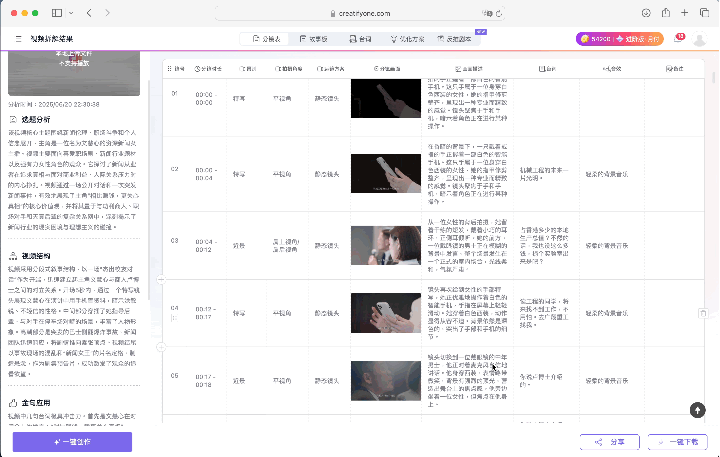Expand the sidebar dropdown chevron in Safari toolbar
This screenshot has height=457, width=720.
70,13
